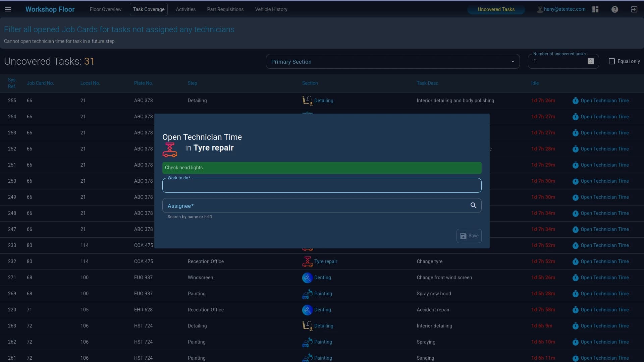Click the Save button in dialog

[469, 236]
